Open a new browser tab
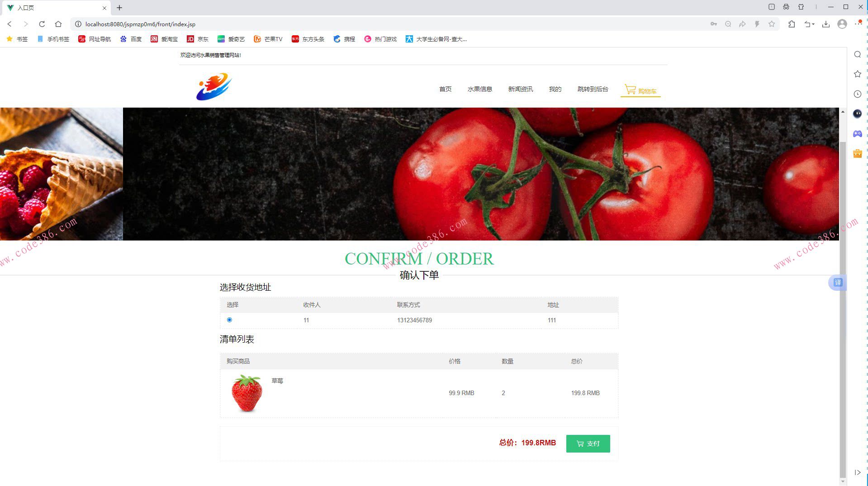Image resolution: width=868 pixels, height=486 pixels. coord(119,8)
